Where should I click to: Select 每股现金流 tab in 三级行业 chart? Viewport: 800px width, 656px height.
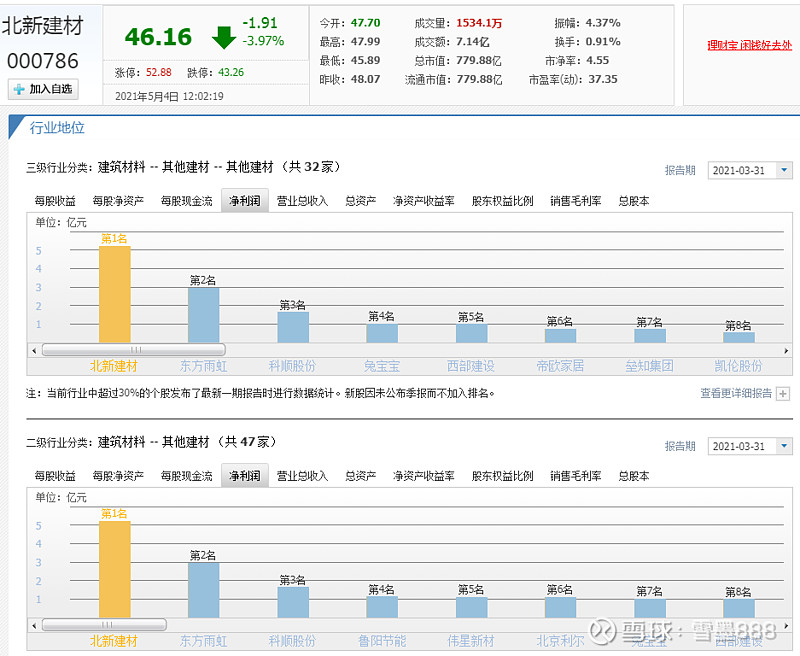[x=187, y=201]
